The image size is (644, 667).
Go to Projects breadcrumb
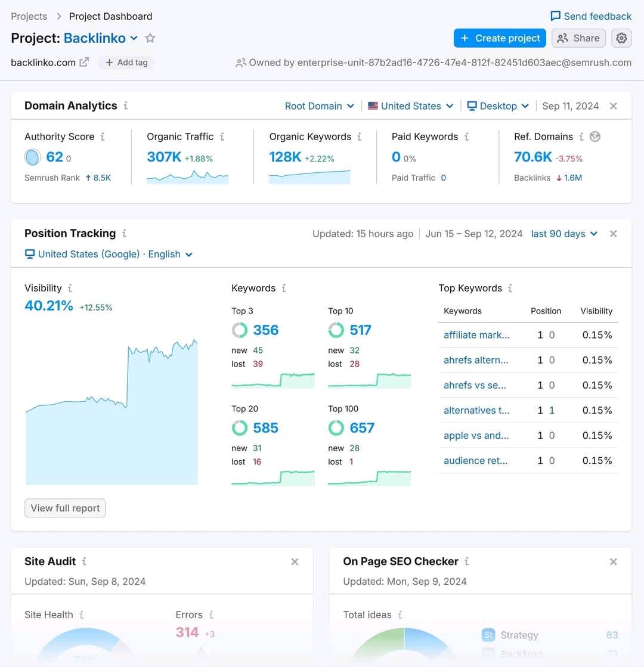click(29, 16)
